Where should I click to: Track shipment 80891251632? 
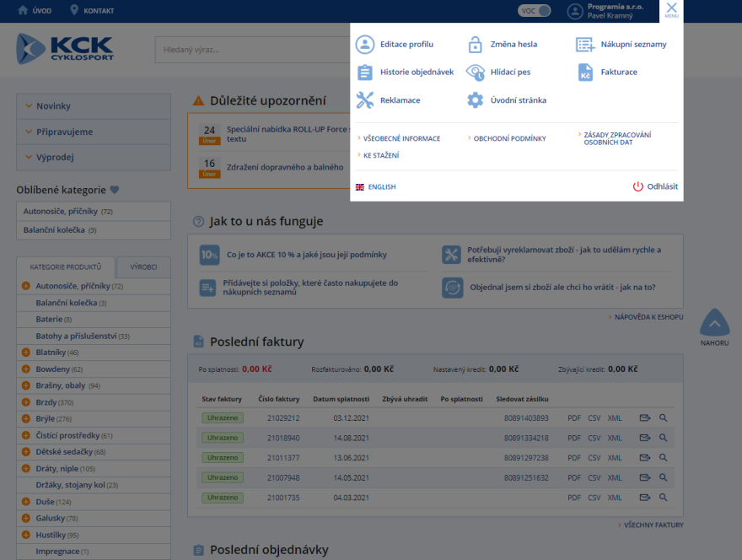526,477
